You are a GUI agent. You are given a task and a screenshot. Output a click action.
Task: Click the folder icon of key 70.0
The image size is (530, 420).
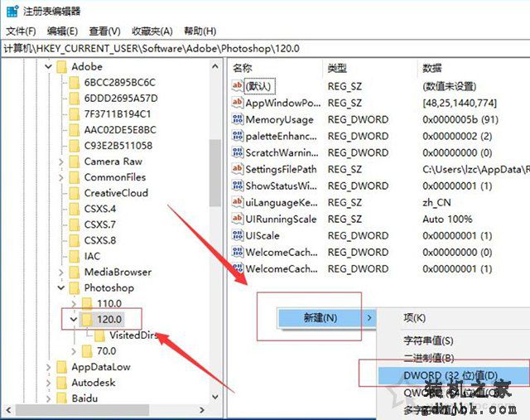[x=87, y=351]
